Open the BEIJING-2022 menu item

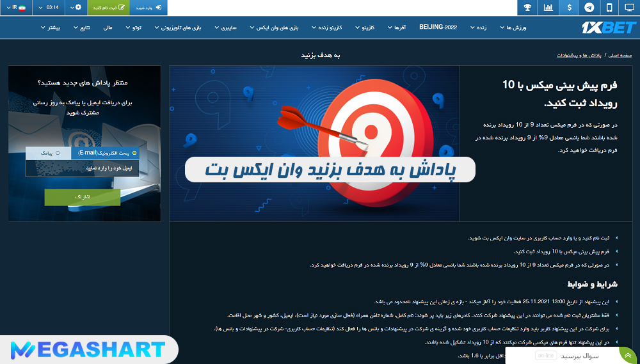tap(438, 28)
